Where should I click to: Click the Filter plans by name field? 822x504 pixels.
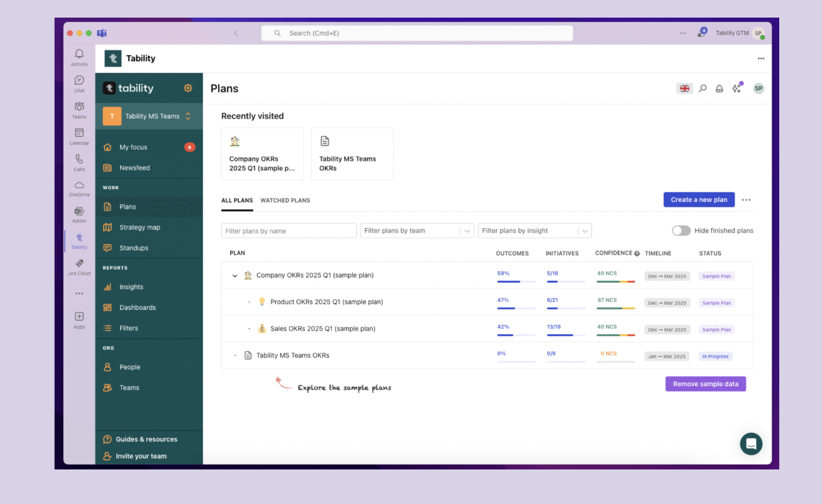click(x=288, y=231)
